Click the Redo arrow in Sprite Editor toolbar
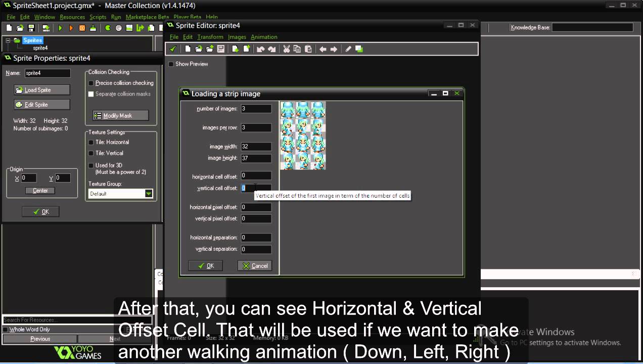 coord(271,49)
